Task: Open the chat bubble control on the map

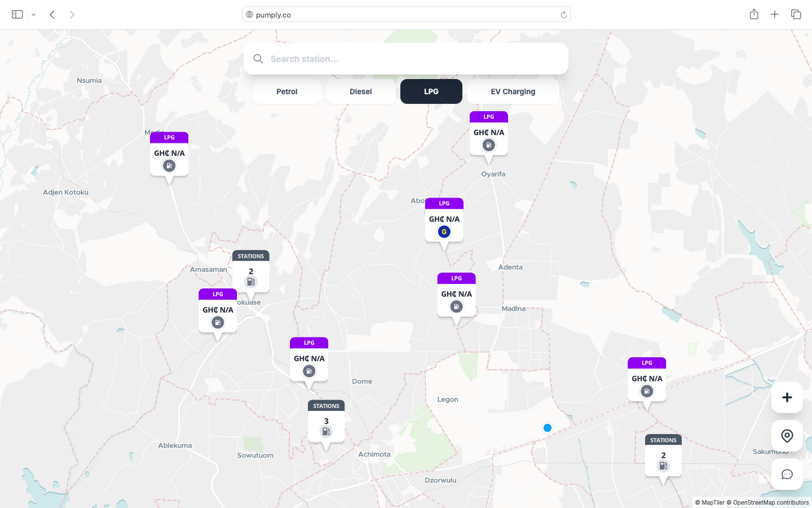Action: [x=787, y=474]
